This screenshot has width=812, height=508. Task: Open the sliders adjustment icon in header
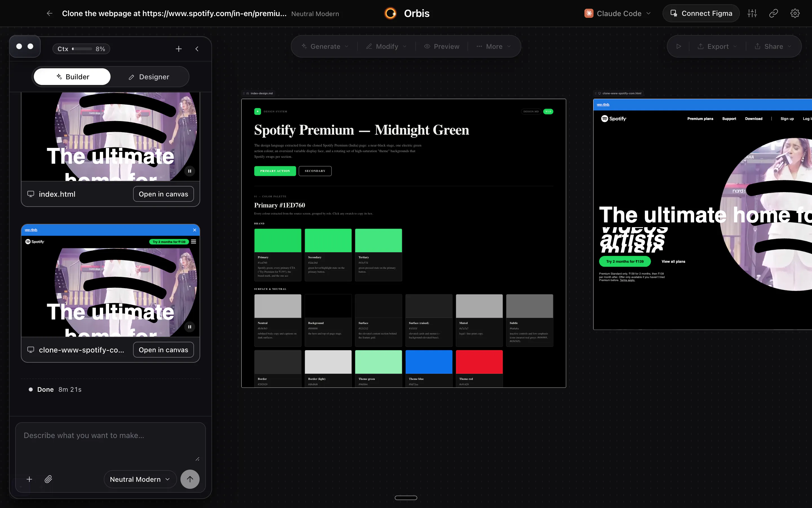tap(752, 14)
